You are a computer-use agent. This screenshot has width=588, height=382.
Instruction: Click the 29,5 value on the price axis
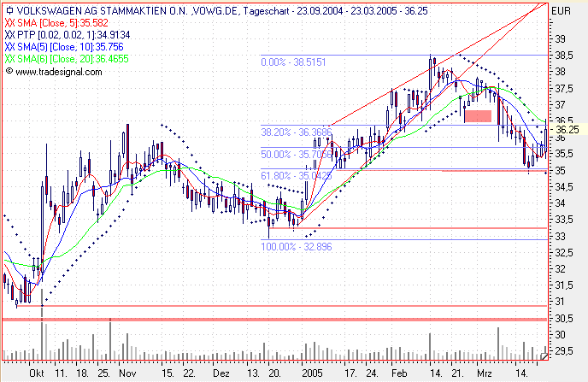tap(564, 351)
